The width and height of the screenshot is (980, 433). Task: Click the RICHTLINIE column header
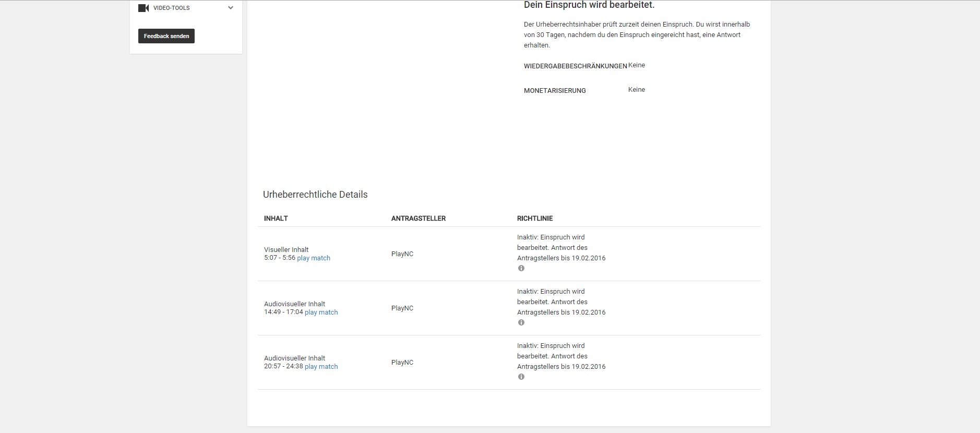coord(535,218)
